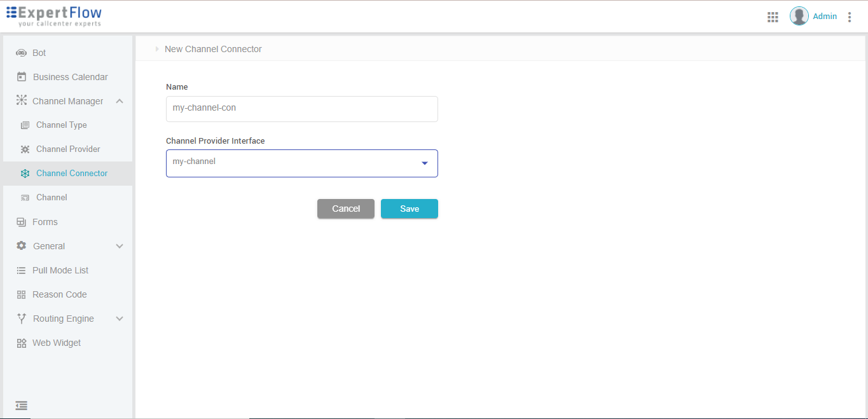The width and height of the screenshot is (868, 419).
Task: Click the Pull Mode List icon
Action: point(21,270)
